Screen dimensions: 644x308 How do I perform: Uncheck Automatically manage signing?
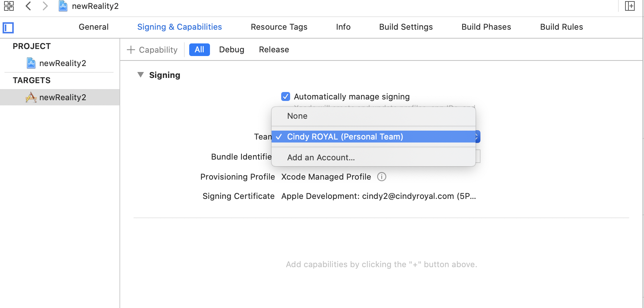(285, 96)
